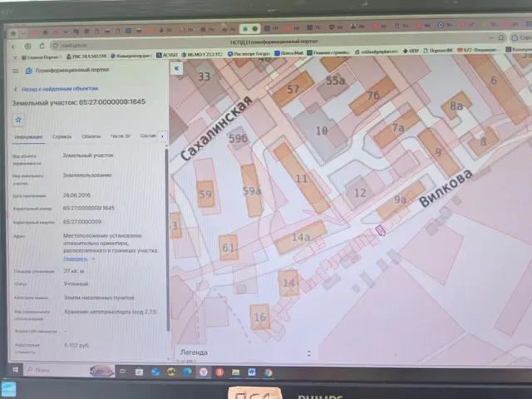Click building 11 on the map
532x399 pixels.
[x=301, y=179]
